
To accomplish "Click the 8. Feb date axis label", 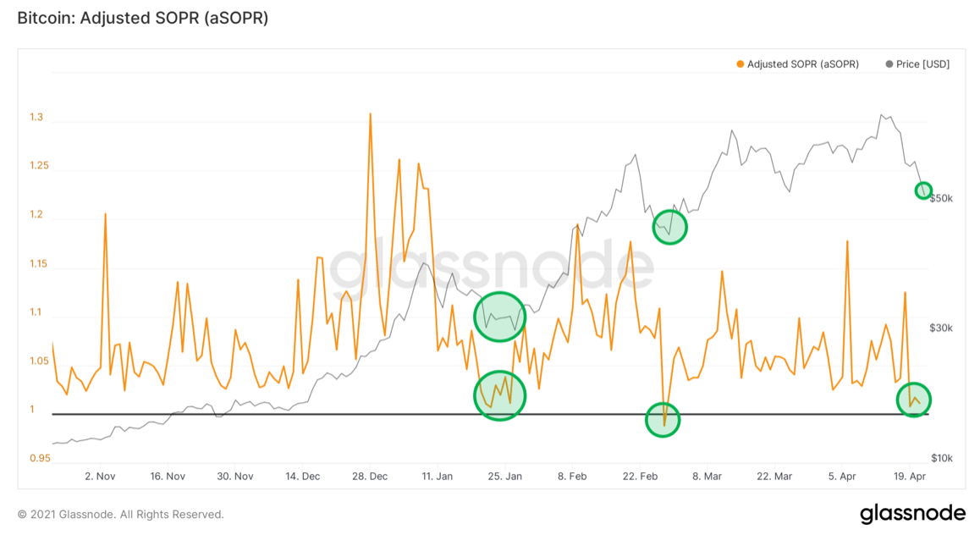I will 572,477.
